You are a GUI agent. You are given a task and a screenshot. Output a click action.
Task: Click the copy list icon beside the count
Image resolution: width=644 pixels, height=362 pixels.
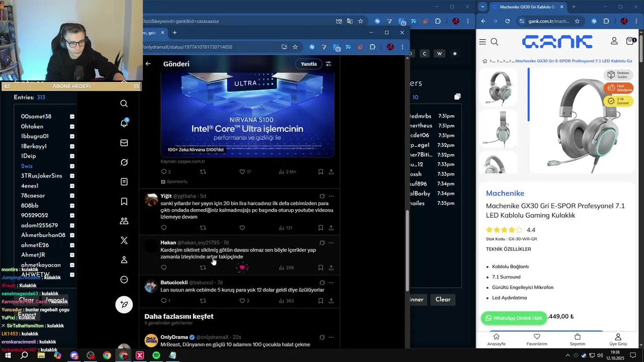(457, 97)
